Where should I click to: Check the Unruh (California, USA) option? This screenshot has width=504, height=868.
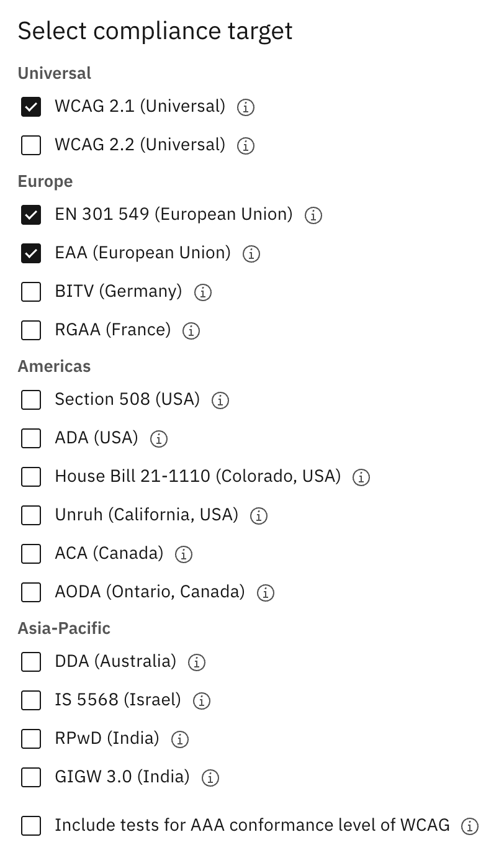click(x=30, y=515)
